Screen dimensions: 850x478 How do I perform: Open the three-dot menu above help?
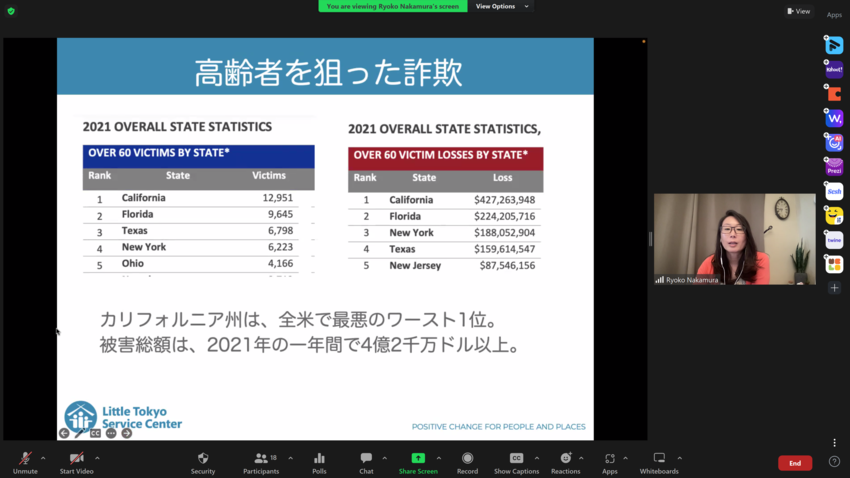pyautogui.click(x=834, y=443)
